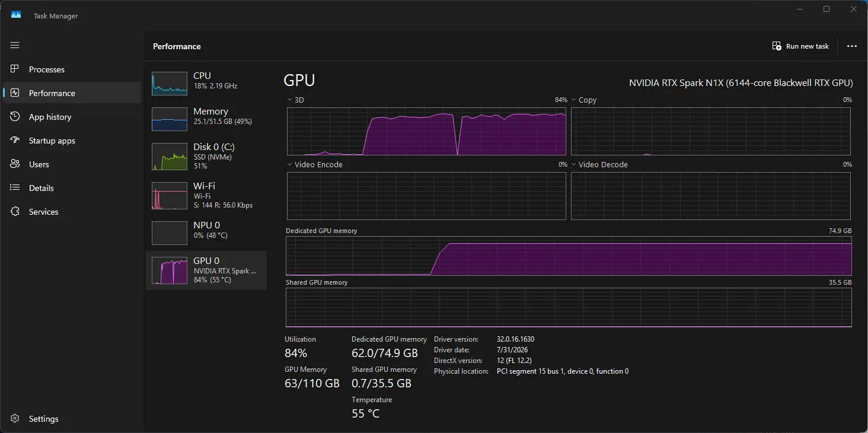Click the 62.0/74.9 GB dedicated memory value
Image resolution: width=868 pixels, height=433 pixels.
(x=385, y=354)
